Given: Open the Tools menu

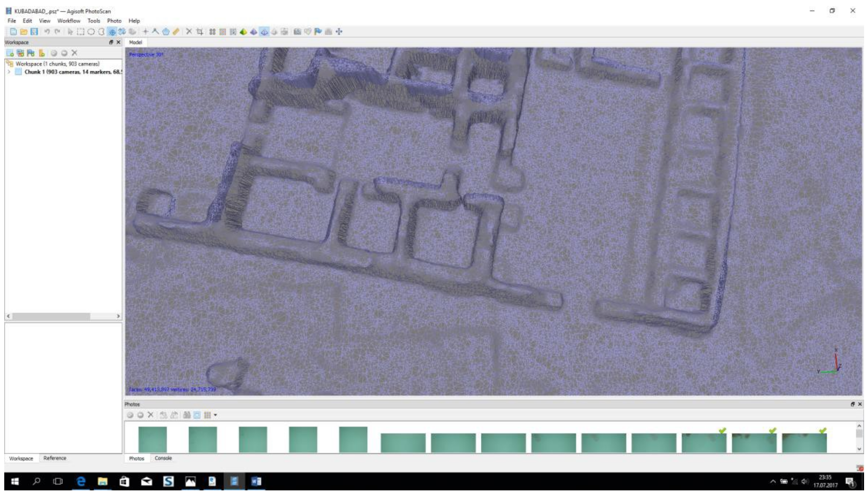Looking at the screenshot, I should click(94, 21).
